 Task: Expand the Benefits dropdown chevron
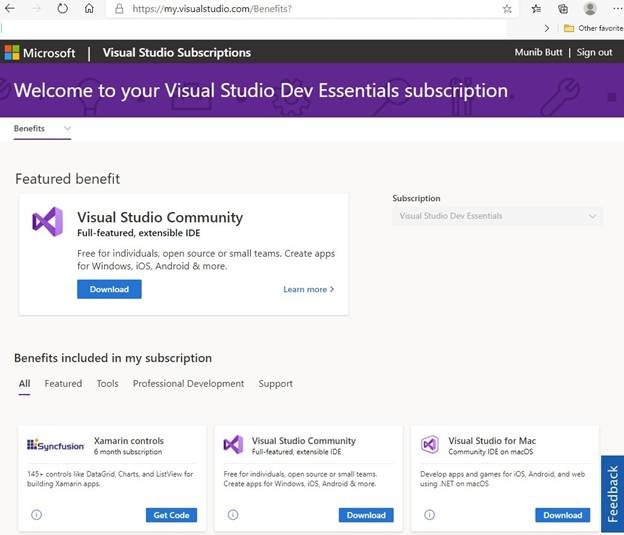point(67,128)
